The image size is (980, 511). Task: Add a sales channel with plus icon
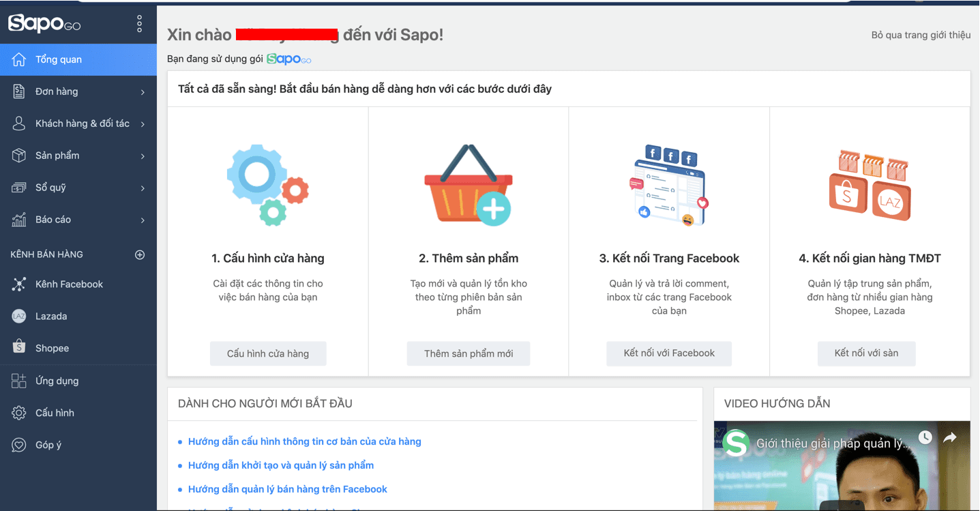[x=140, y=254]
